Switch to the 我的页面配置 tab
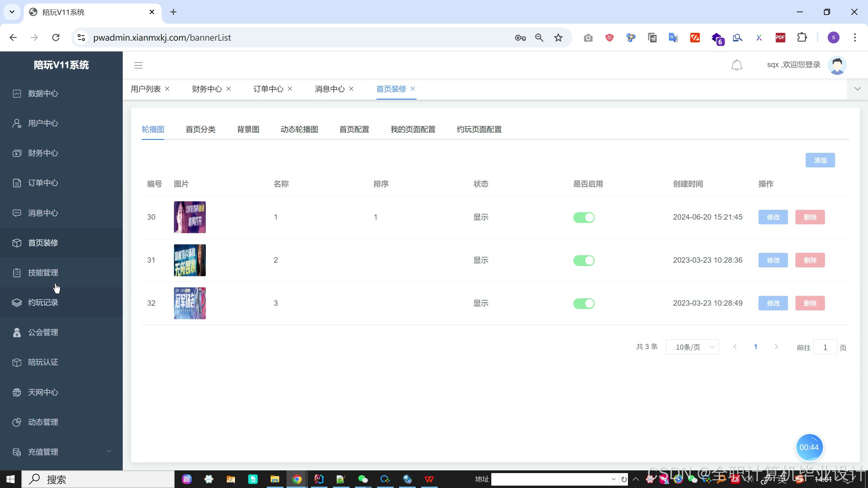868x488 pixels. (x=413, y=129)
